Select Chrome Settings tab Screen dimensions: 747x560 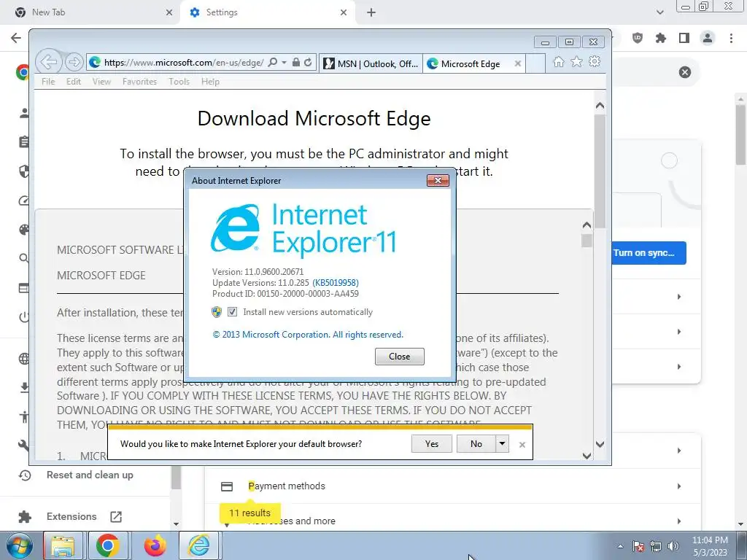[x=267, y=12]
